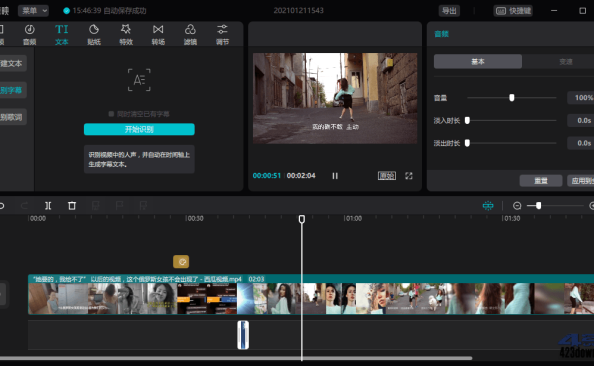Enter fullscreen preview mode
The width and height of the screenshot is (594, 366).
click(x=409, y=176)
